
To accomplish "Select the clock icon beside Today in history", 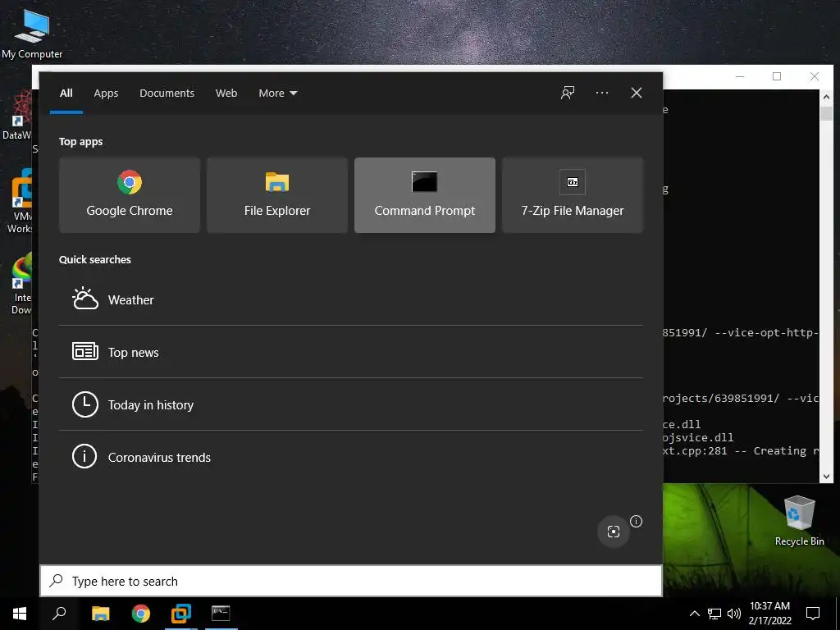I will [x=85, y=404].
